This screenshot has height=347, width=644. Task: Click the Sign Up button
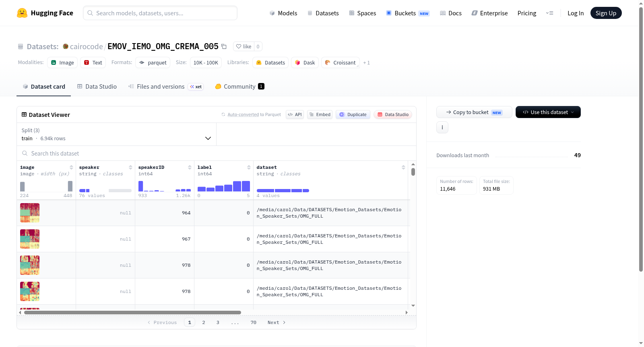(x=606, y=13)
